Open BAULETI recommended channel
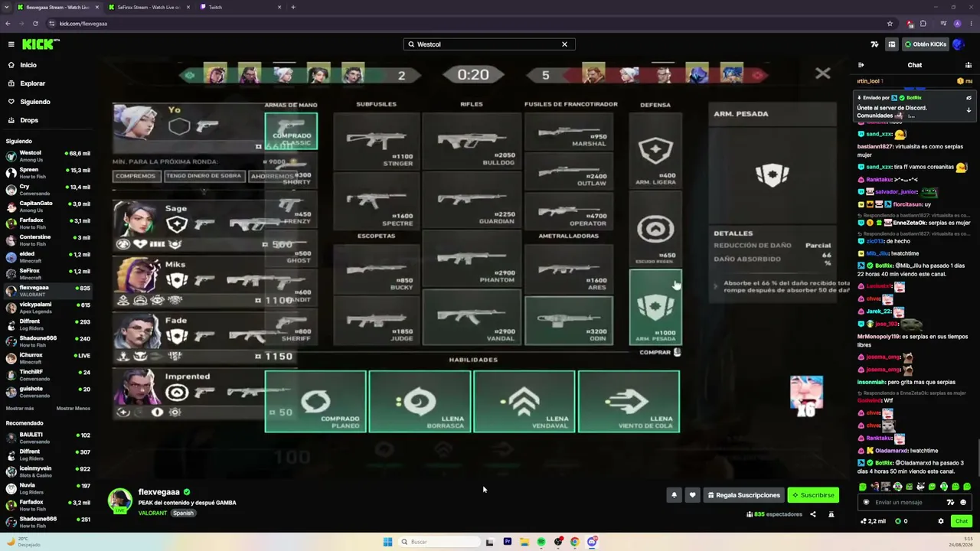The width and height of the screenshot is (980, 551). click(48, 438)
